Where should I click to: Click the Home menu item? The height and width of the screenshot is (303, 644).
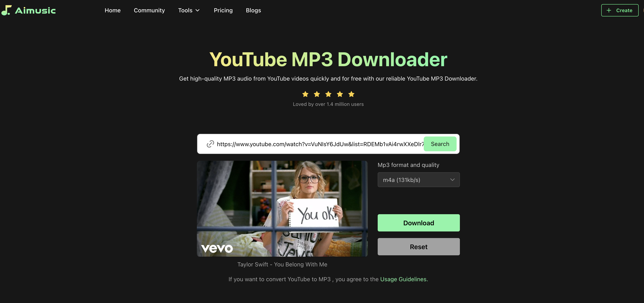(x=113, y=10)
